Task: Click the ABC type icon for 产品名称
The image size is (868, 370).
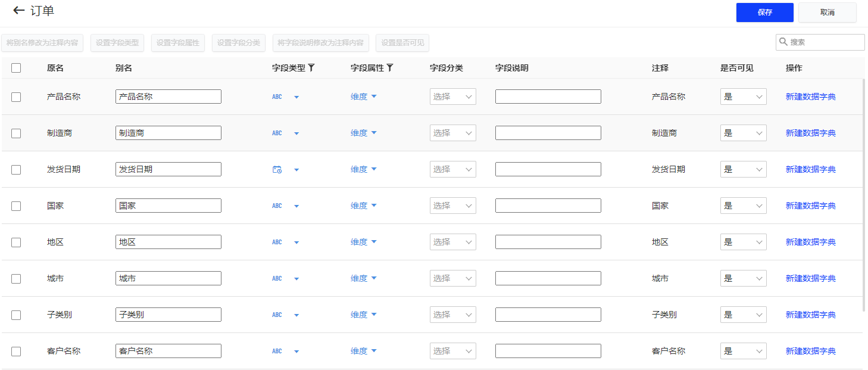Action: pos(277,97)
